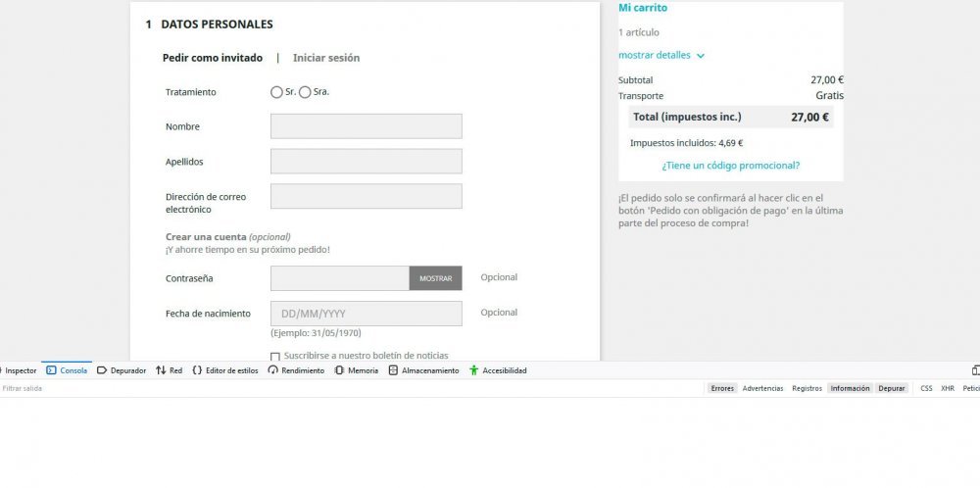Expand mostrar detalles chevron in cart

(701, 56)
